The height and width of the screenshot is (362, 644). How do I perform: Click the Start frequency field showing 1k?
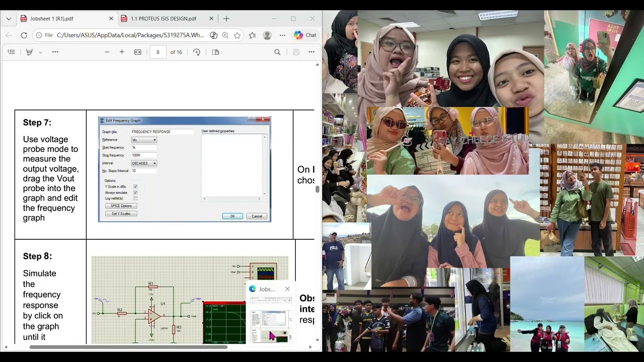pyautogui.click(x=144, y=147)
